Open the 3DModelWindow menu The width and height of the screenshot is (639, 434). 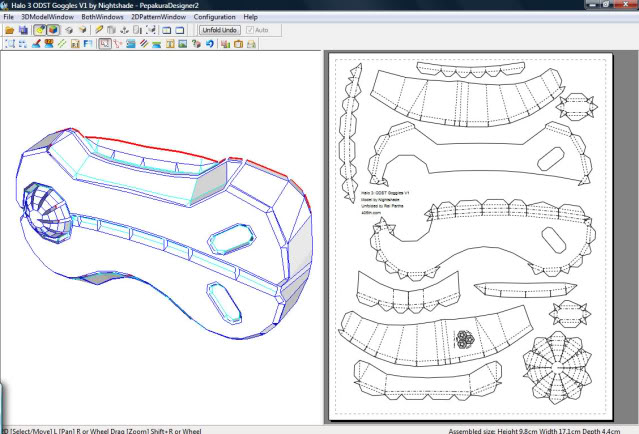[47, 17]
